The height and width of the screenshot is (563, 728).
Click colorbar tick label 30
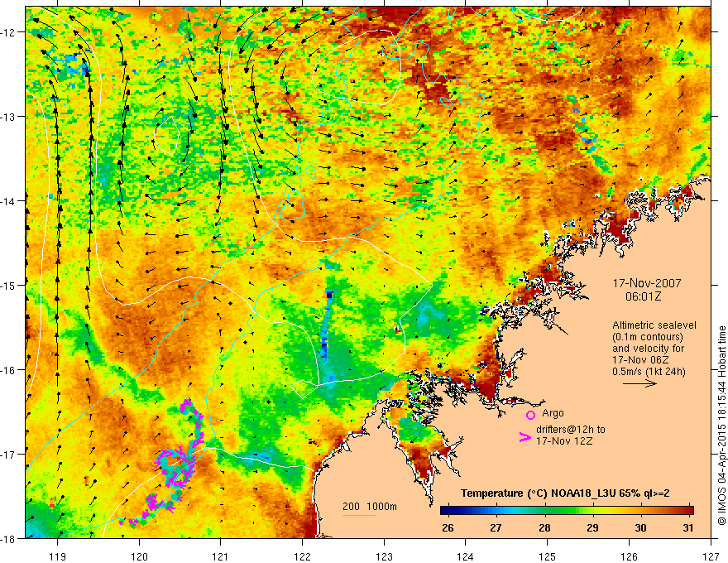click(x=640, y=527)
